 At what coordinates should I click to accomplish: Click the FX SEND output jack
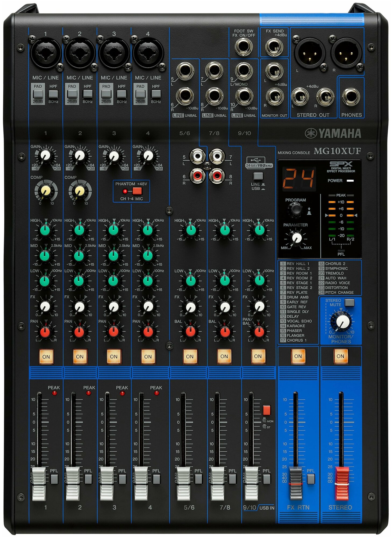coord(274,47)
